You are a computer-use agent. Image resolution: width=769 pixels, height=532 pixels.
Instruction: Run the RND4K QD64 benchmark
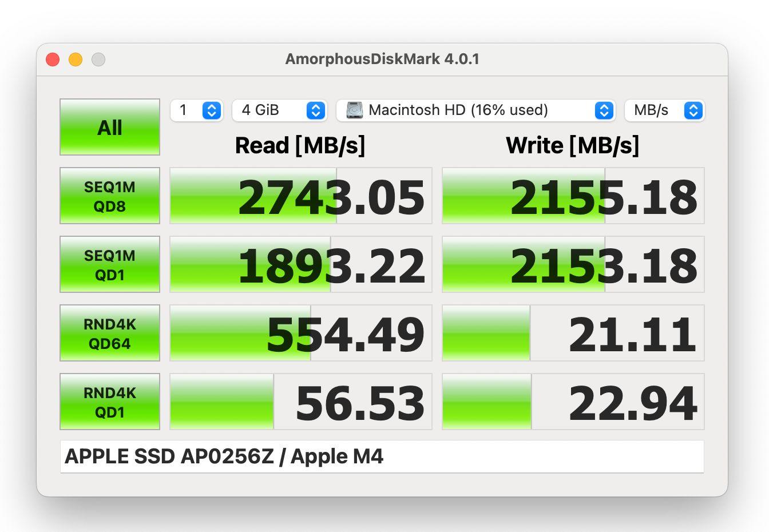109,333
